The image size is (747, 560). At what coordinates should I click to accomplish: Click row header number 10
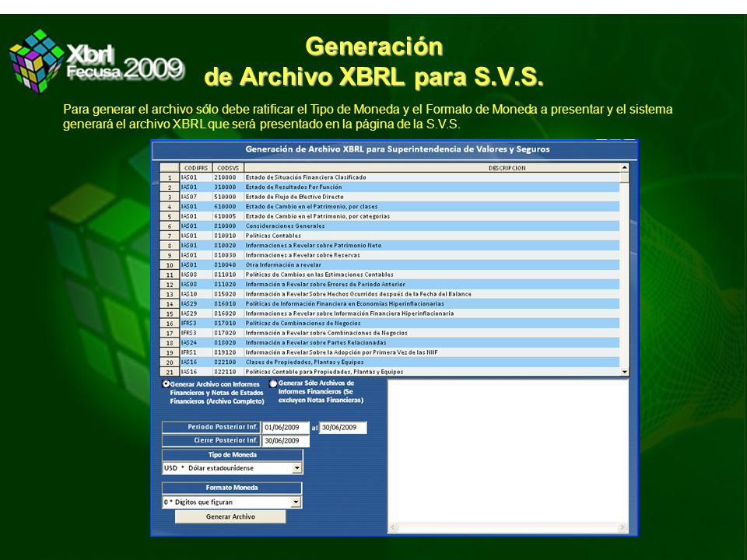click(x=170, y=264)
